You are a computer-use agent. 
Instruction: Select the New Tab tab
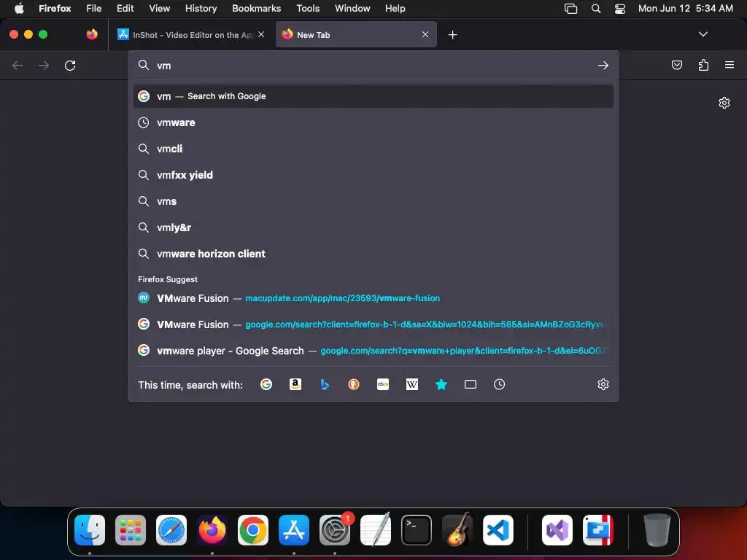point(356,34)
